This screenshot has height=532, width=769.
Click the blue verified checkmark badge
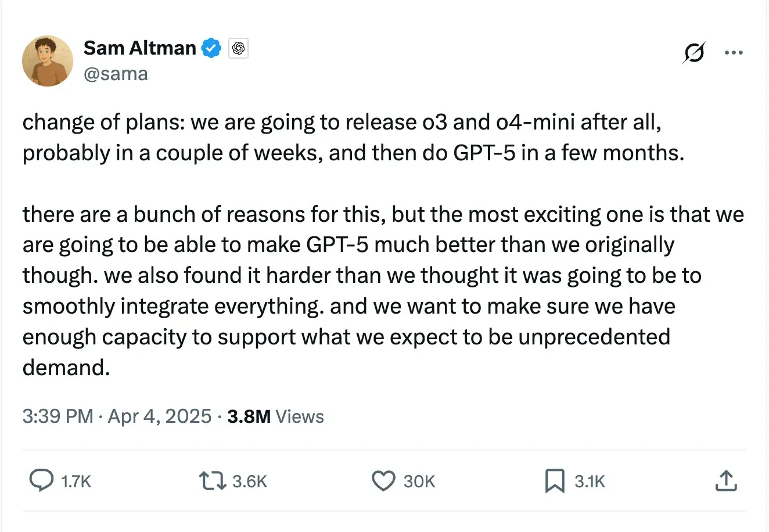[x=211, y=48]
